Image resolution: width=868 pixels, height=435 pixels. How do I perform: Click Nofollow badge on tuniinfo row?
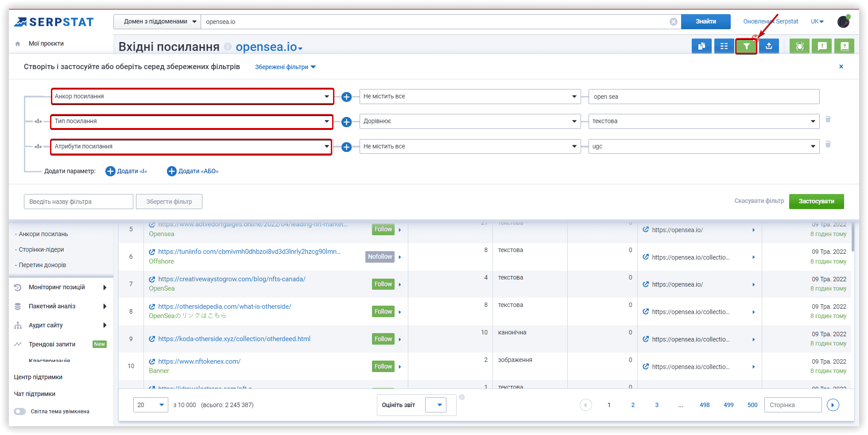coord(380,256)
